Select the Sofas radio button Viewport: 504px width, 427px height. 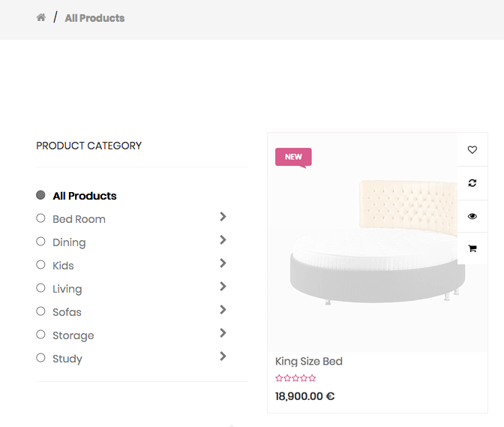click(x=40, y=311)
